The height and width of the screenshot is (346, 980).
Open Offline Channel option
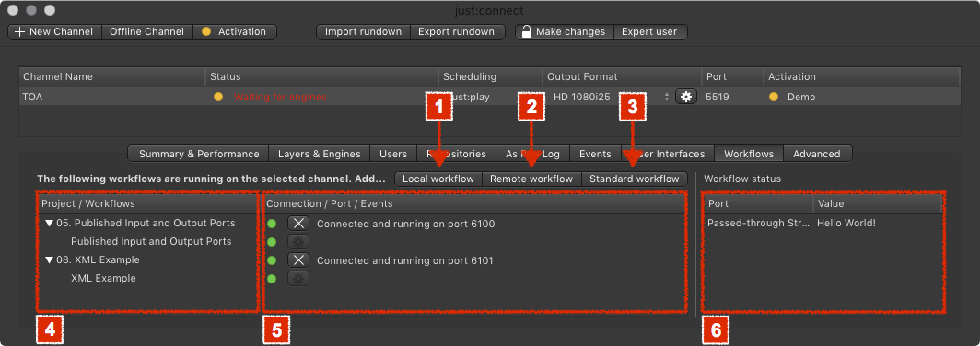point(146,32)
